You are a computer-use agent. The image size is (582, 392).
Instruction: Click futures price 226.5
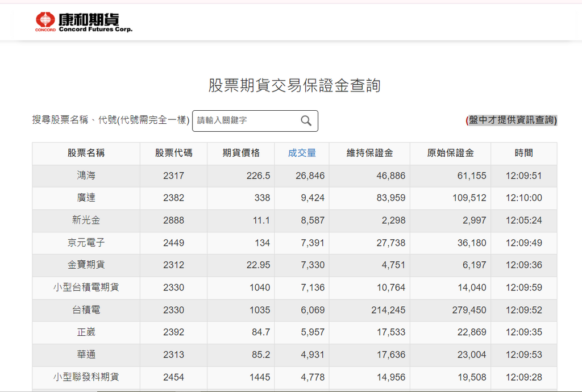pyautogui.click(x=259, y=176)
